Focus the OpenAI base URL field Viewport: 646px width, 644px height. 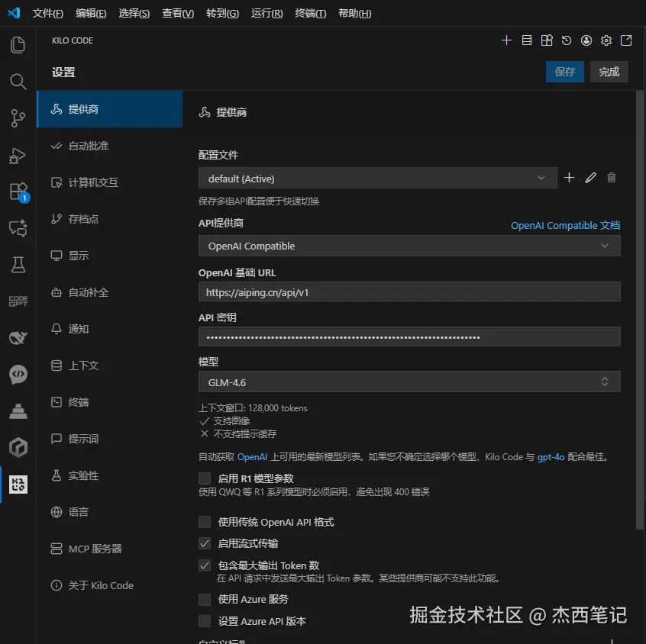pyautogui.click(x=409, y=292)
